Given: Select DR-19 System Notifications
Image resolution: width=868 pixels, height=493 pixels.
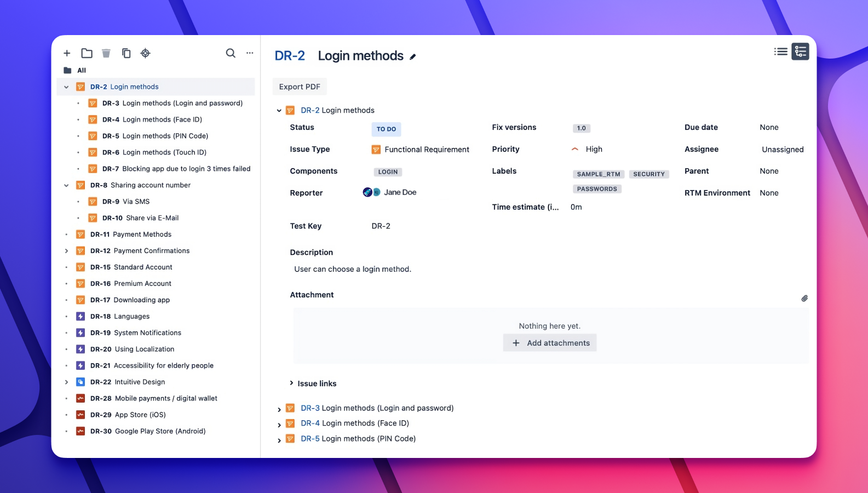Looking at the screenshot, I should click(136, 333).
